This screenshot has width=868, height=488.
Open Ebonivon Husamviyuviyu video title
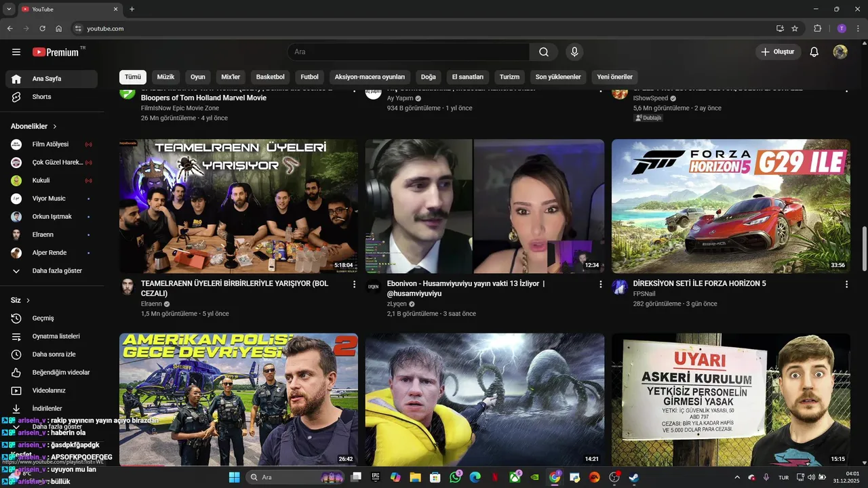[466, 288]
